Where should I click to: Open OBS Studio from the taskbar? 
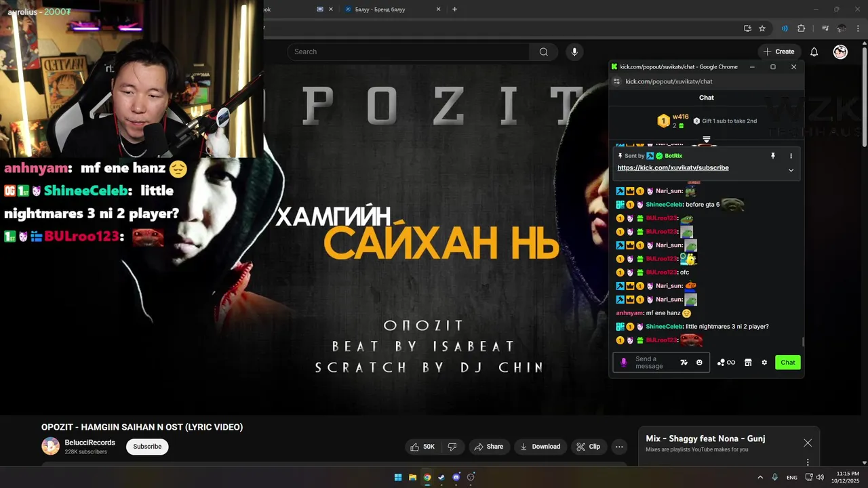471,477
